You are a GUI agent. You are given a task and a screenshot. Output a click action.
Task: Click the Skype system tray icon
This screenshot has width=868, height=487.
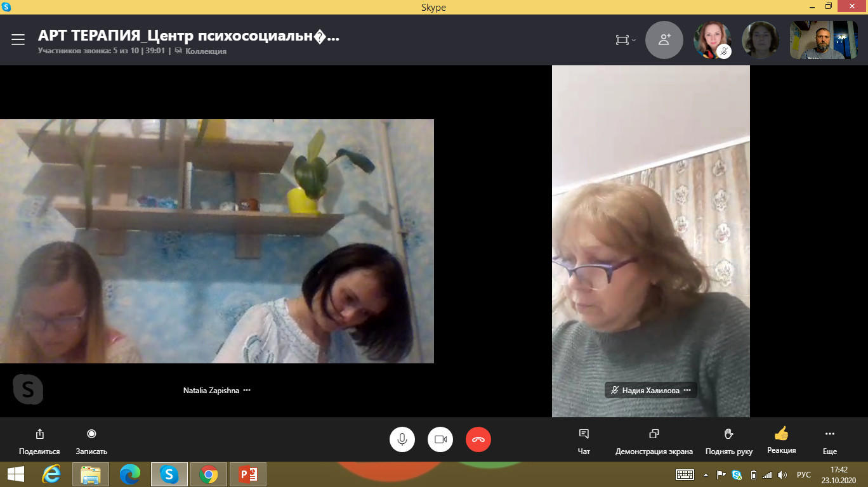(737, 474)
